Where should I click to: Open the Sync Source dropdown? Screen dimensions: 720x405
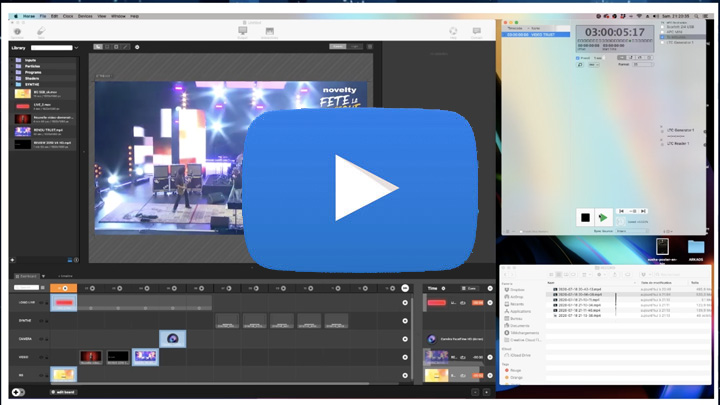point(632,231)
